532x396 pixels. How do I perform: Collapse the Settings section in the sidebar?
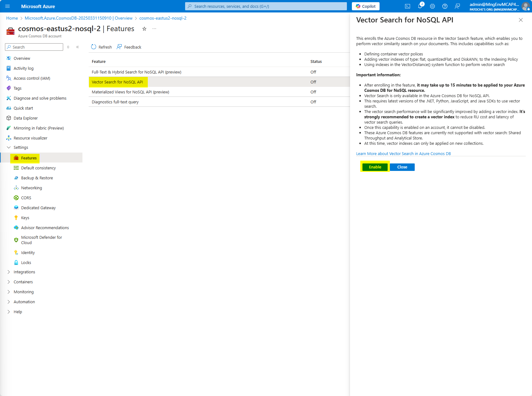coord(9,147)
